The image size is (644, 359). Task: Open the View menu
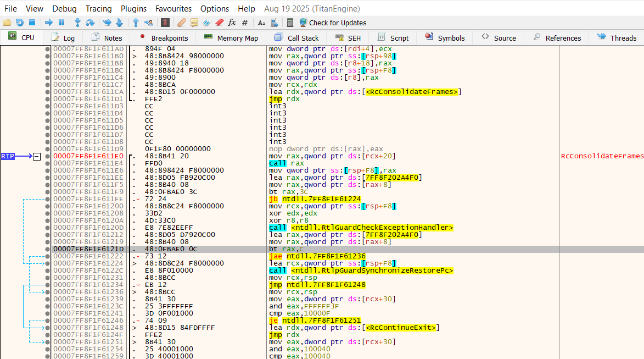point(35,9)
